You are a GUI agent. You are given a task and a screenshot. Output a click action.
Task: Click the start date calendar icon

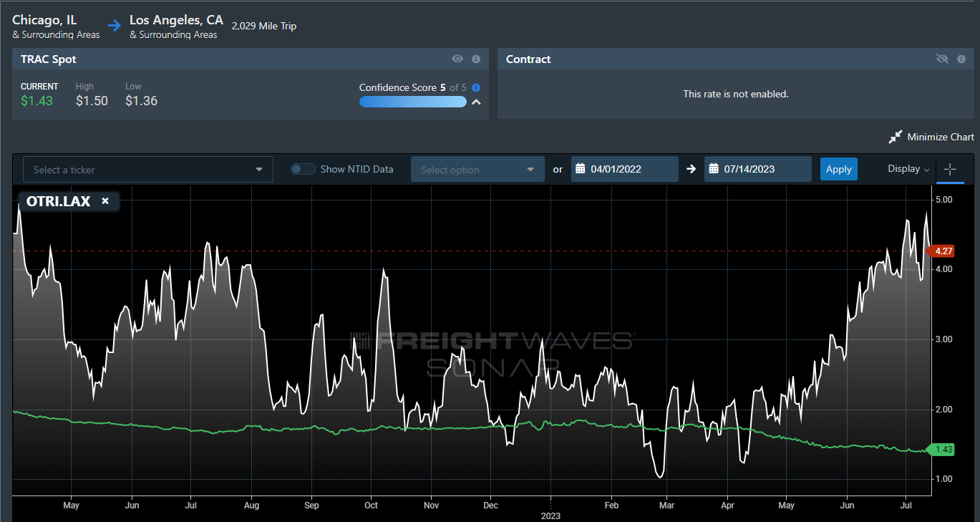click(581, 170)
